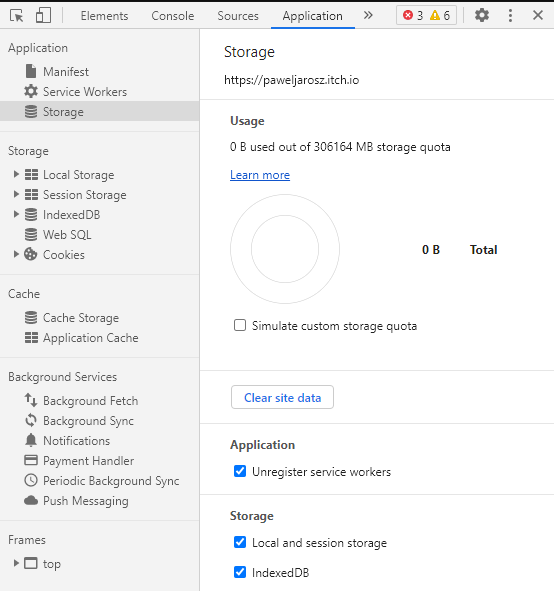This screenshot has width=554, height=591.
Task: Expand the Cookies tree arrow
Action: coord(16,254)
